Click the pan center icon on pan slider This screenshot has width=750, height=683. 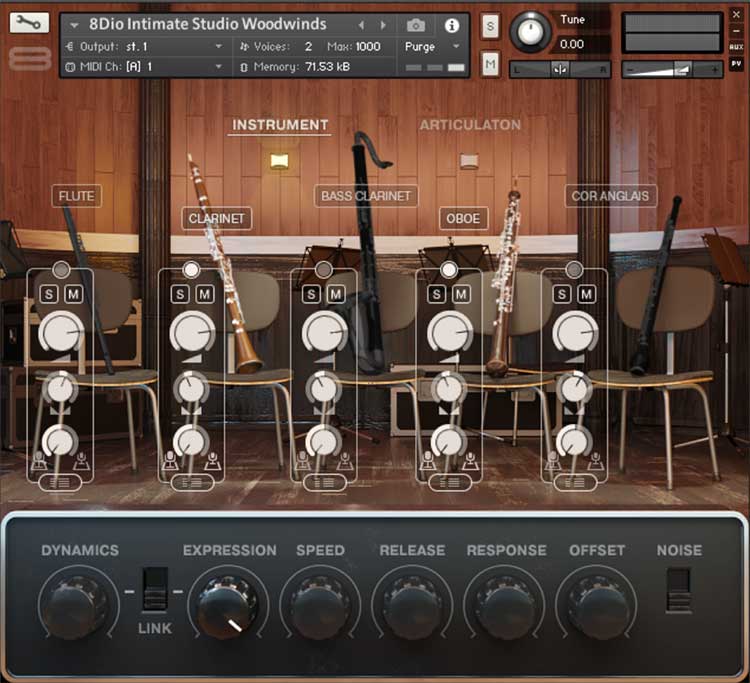pyautogui.click(x=560, y=70)
